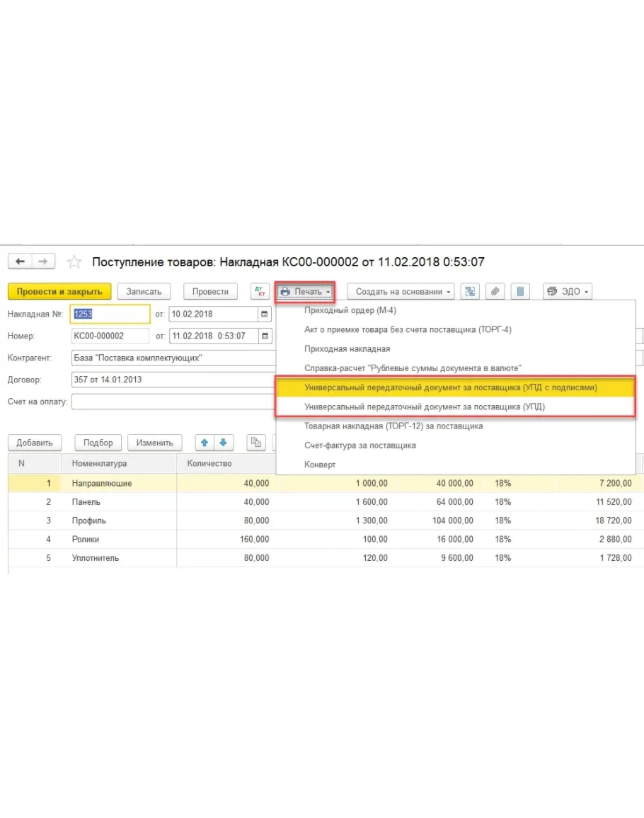Click the Провести и закрыть button

coord(59,291)
